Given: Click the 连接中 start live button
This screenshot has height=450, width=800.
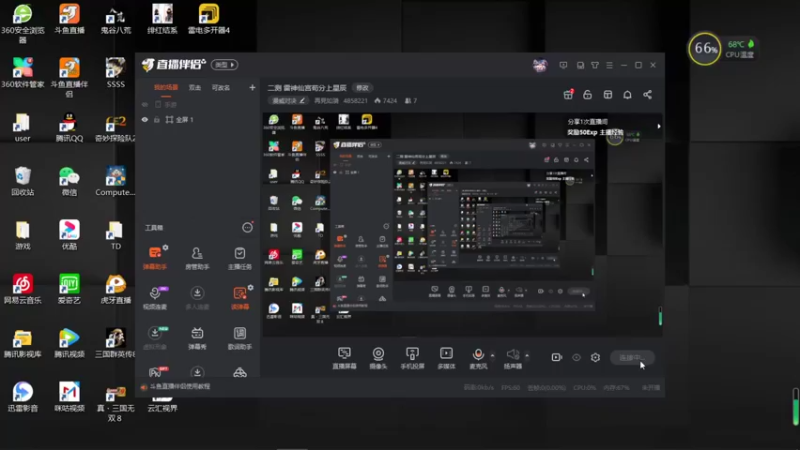Looking at the screenshot, I should pos(632,358).
